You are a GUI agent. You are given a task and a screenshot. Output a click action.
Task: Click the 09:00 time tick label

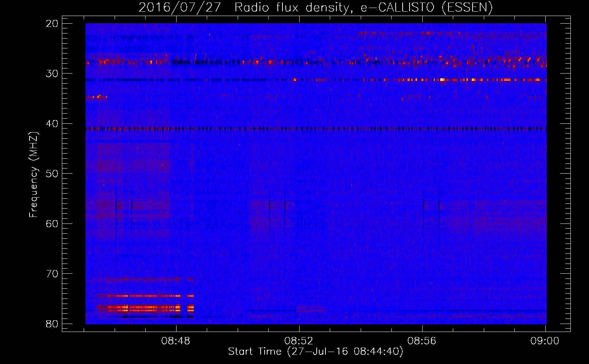point(545,341)
